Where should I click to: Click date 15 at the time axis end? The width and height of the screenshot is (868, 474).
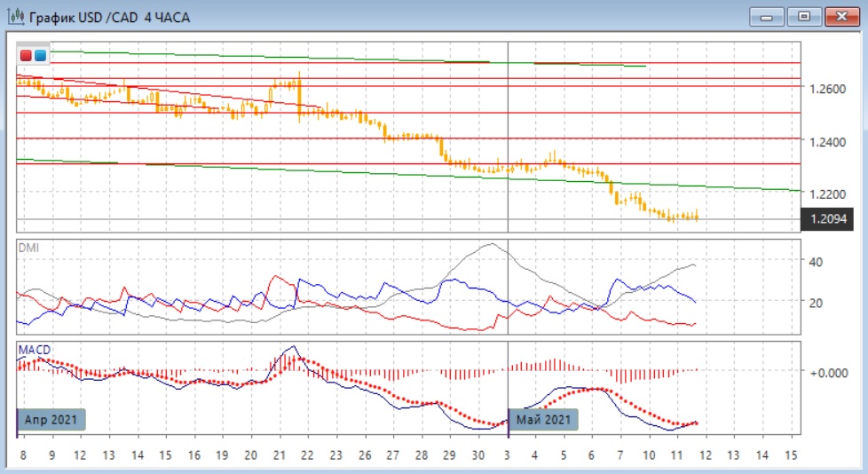[x=790, y=454]
